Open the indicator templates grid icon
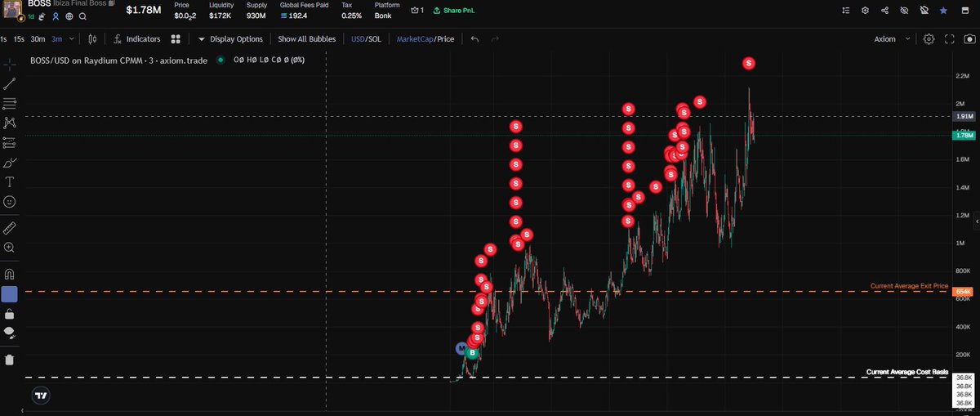The height and width of the screenshot is (416, 980). pyautogui.click(x=176, y=38)
